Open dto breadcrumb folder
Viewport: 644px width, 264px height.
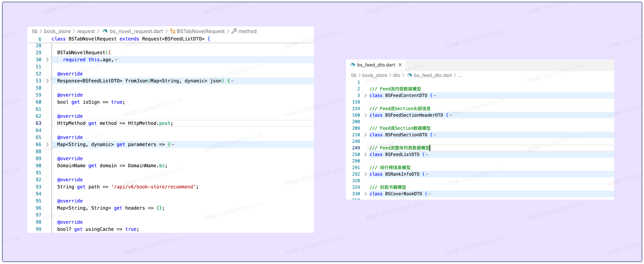pos(397,75)
